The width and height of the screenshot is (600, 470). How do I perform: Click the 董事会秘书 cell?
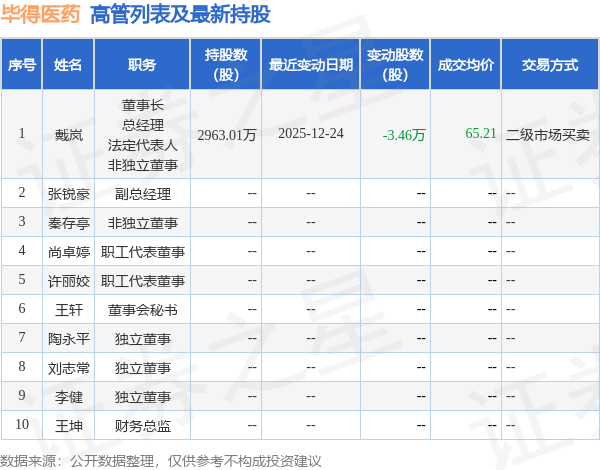(x=143, y=310)
